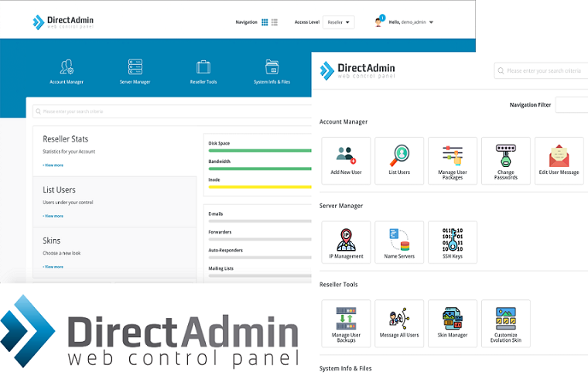588x379 pixels.
Task: Open the Skins card
Action: (x=115, y=253)
